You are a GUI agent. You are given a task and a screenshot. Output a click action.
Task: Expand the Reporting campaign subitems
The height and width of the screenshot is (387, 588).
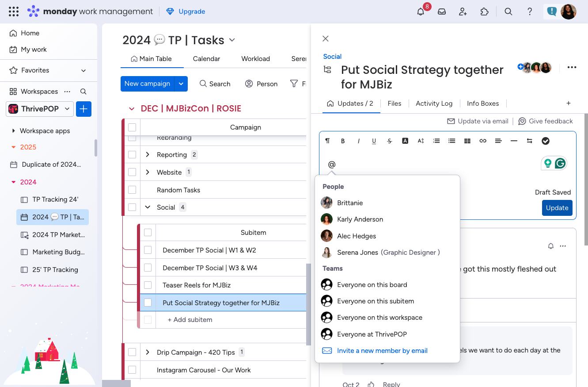(x=148, y=155)
